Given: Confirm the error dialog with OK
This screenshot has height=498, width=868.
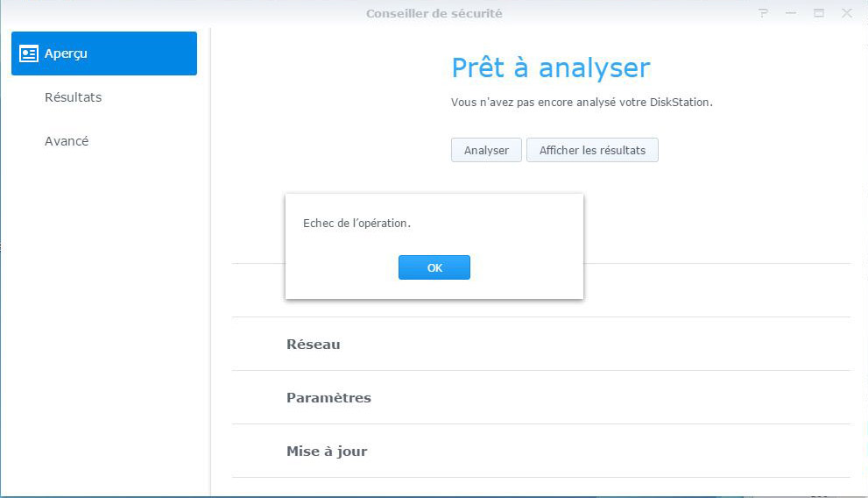Looking at the screenshot, I should [434, 267].
